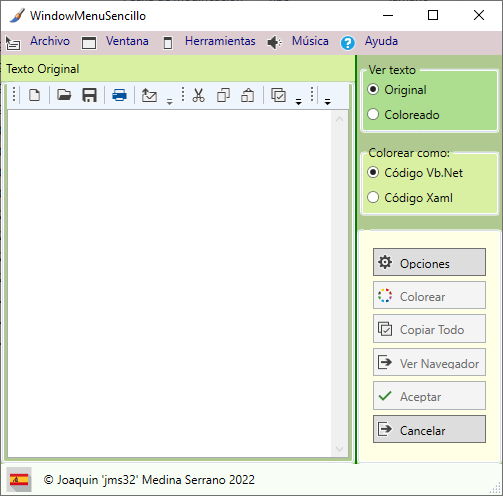Viewport: 503px width, 496px height.
Task: Click the Copy icon in toolbar
Action: pos(223,95)
